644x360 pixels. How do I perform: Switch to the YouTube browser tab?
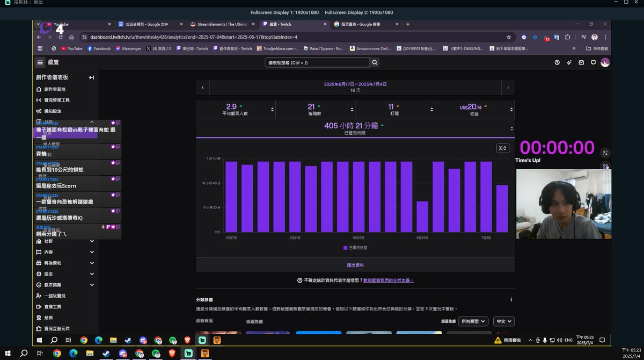[75, 24]
